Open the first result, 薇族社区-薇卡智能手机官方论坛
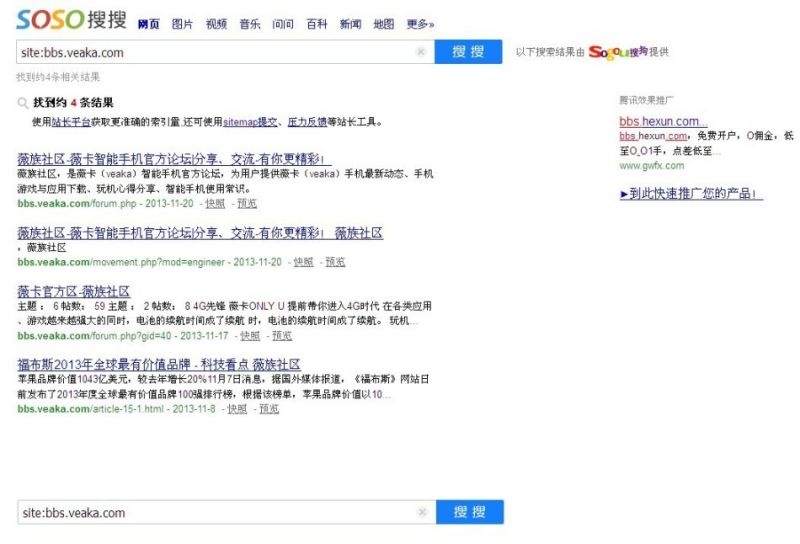This screenshot has height=544, width=800. tap(174, 159)
